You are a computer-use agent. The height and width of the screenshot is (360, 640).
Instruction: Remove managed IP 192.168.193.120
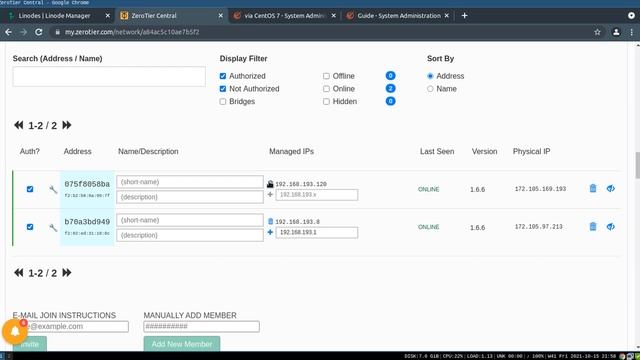tap(270, 184)
